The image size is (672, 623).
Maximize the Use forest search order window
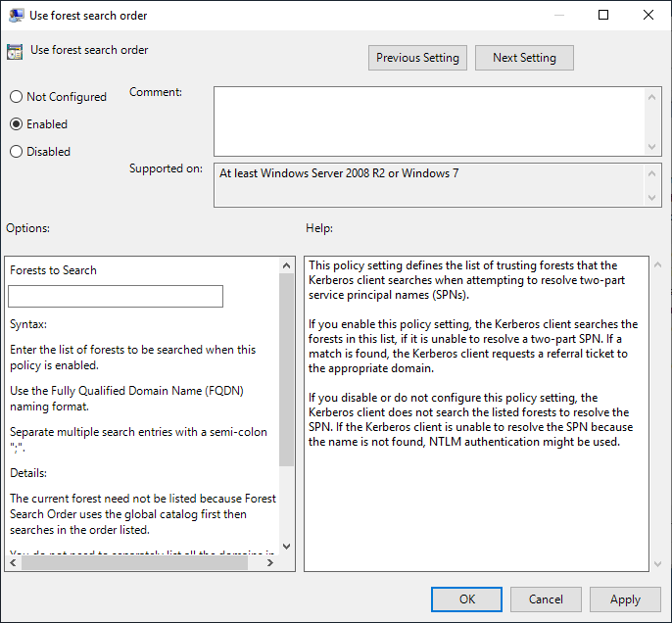click(603, 16)
